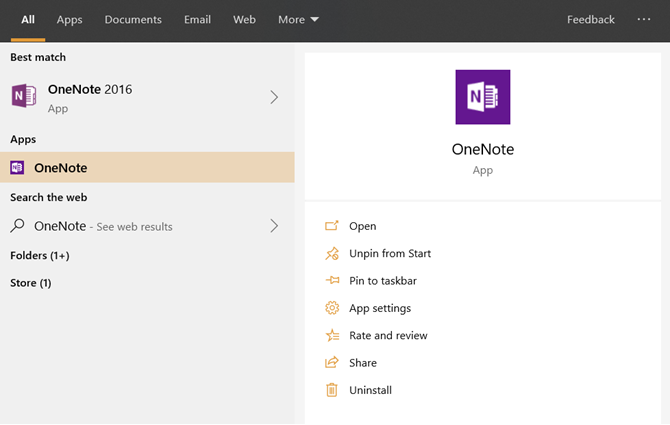
Task: Select the OneNote app under Apps
Action: click(x=60, y=168)
